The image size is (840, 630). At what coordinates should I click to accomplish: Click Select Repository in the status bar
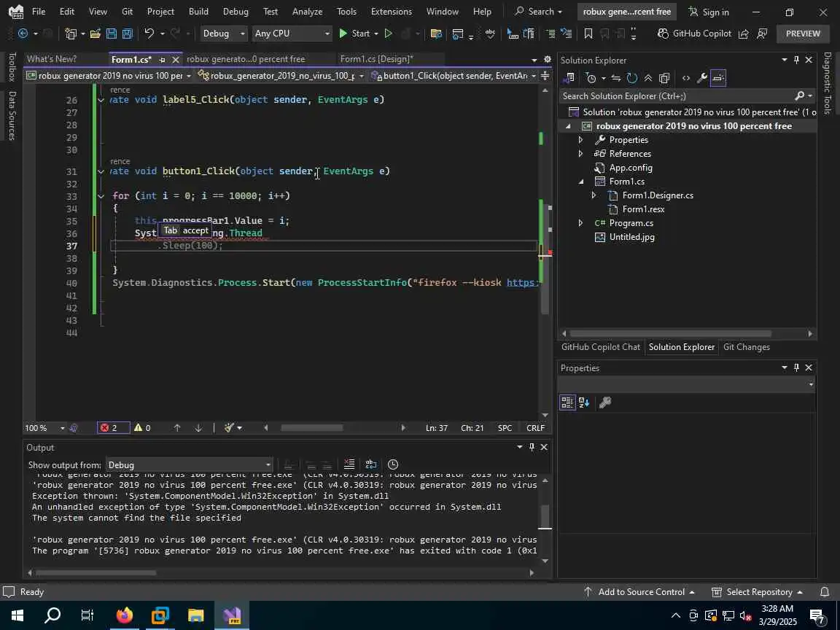[757, 592]
